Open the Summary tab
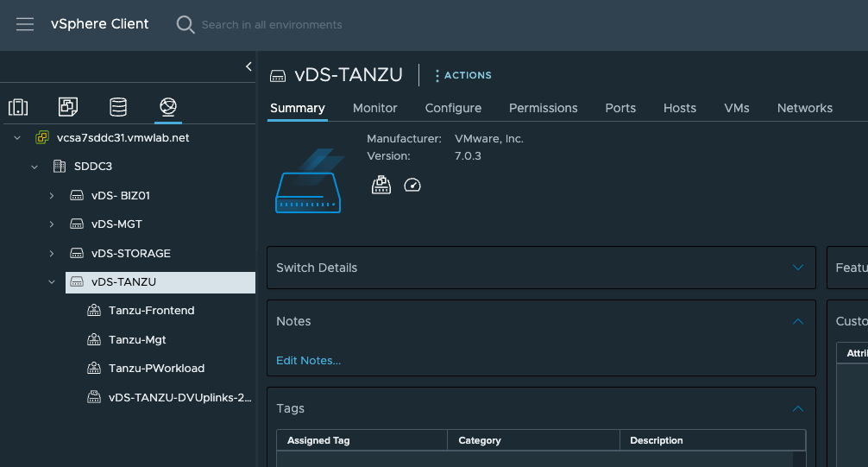This screenshot has width=868, height=467. 298,108
